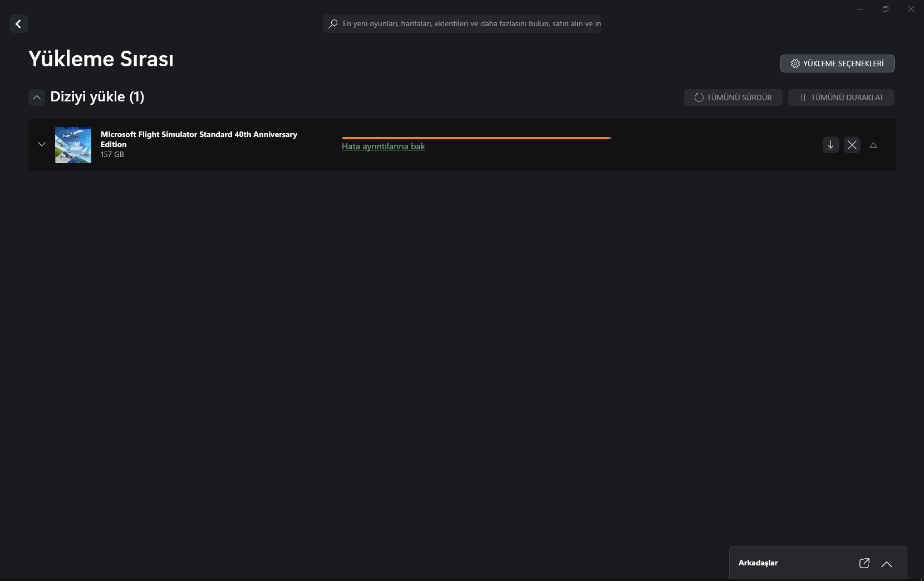Resume download with the download arrow icon
Viewport: 924px width, 581px height.
click(830, 145)
